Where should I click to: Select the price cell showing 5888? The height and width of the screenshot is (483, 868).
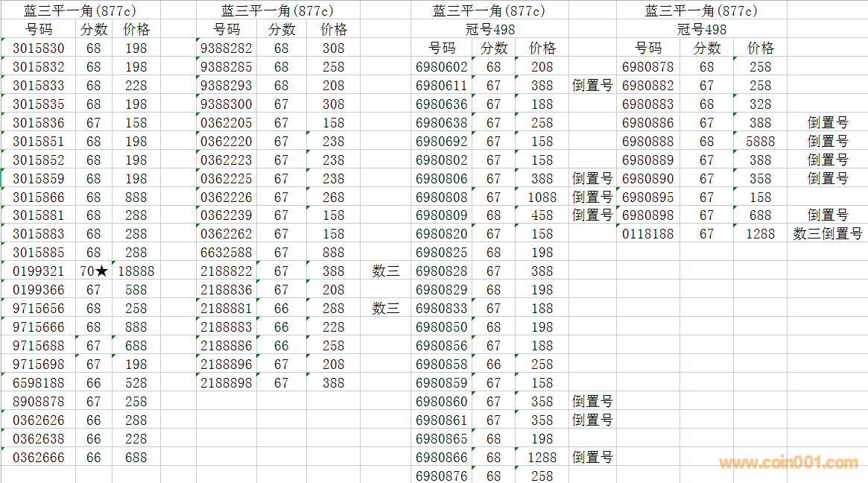pyautogui.click(x=760, y=142)
